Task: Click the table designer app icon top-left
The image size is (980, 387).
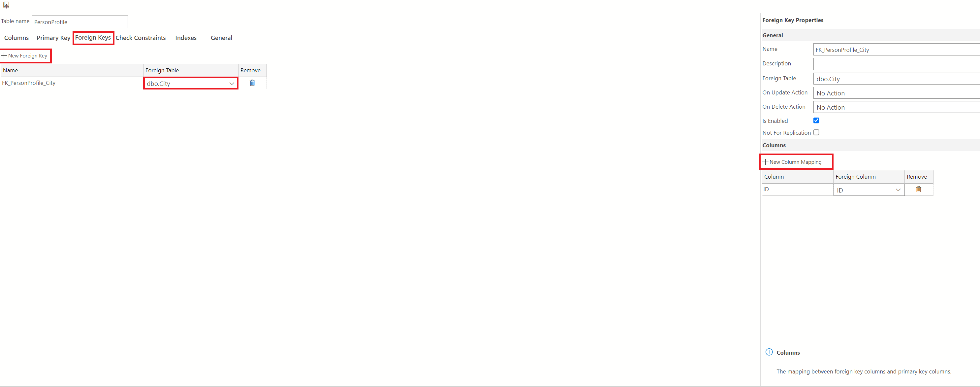Action: pos(6,5)
